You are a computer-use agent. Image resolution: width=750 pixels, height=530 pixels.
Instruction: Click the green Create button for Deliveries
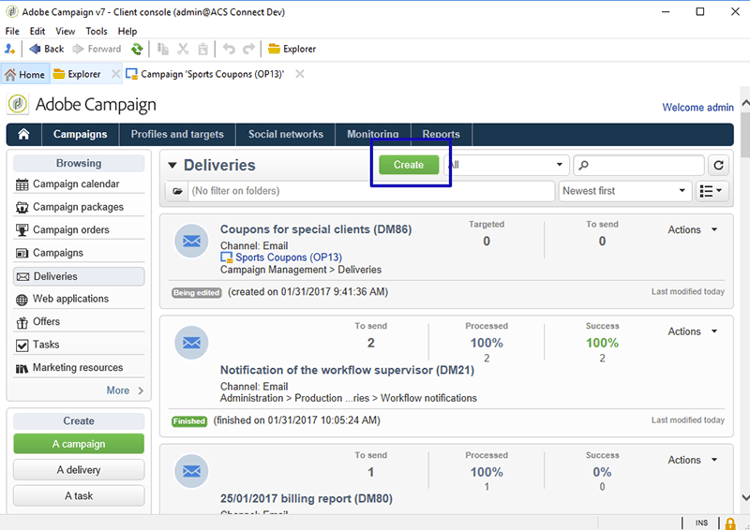coord(408,165)
